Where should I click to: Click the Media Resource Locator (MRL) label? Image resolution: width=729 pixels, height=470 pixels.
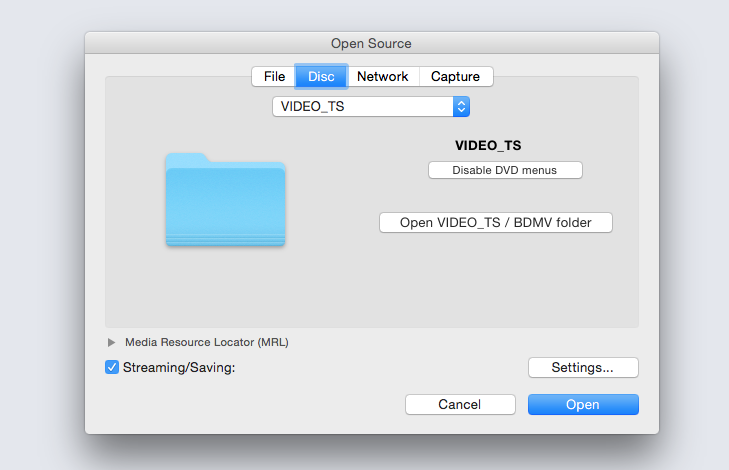[207, 343]
